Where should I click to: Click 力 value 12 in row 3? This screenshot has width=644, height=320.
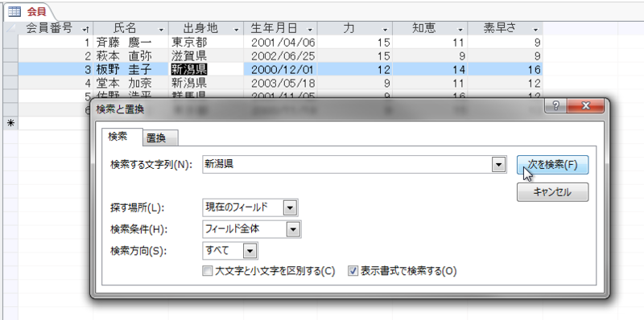(355, 69)
